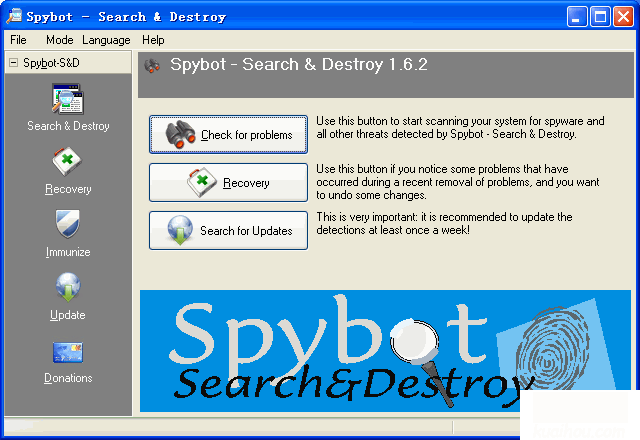The image size is (640, 440).
Task: Click the binoculars icon in header banner
Action: click(x=152, y=65)
